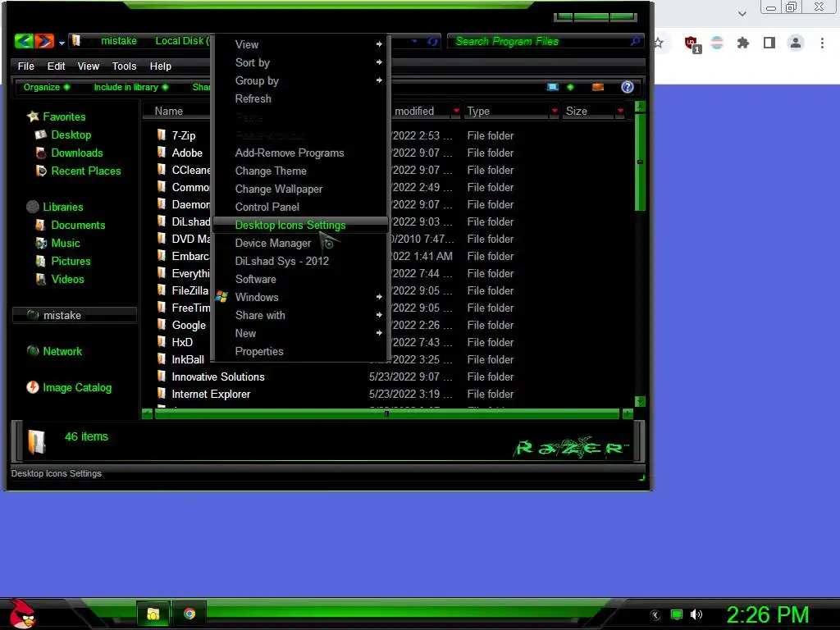The height and width of the screenshot is (630, 840).
Task: Choose Add-Remove Programs in context menu
Action: 300,153
